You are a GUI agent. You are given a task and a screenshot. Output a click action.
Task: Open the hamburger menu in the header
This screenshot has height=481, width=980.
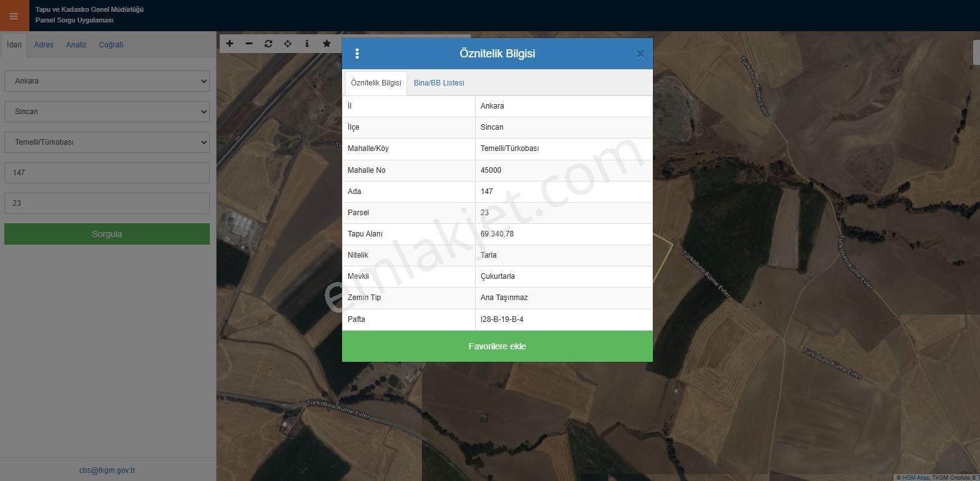(14, 16)
